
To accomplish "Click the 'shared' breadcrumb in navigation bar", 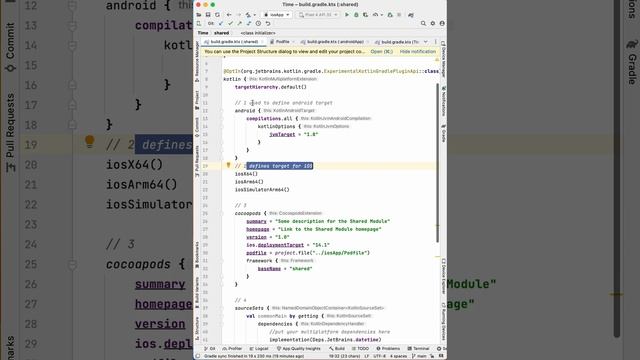I will [x=221, y=33].
